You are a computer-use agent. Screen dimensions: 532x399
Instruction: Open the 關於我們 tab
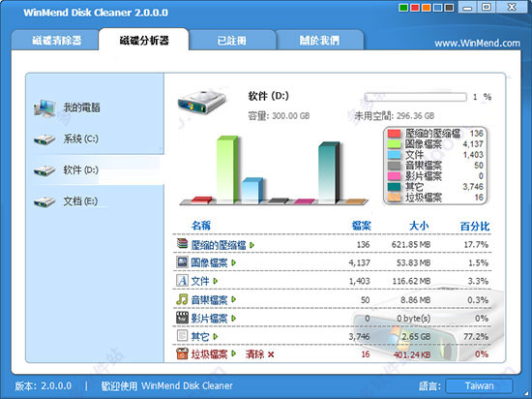(x=319, y=41)
